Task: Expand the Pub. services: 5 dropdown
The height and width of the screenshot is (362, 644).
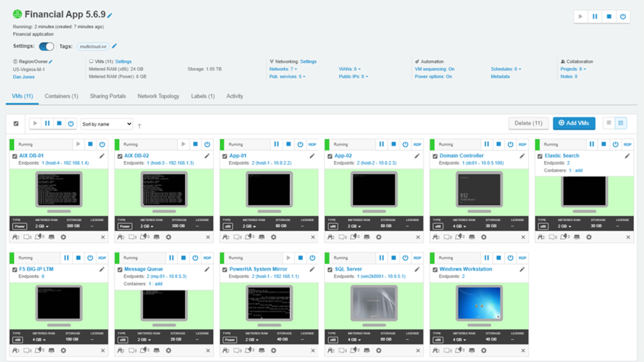Action: (x=287, y=76)
